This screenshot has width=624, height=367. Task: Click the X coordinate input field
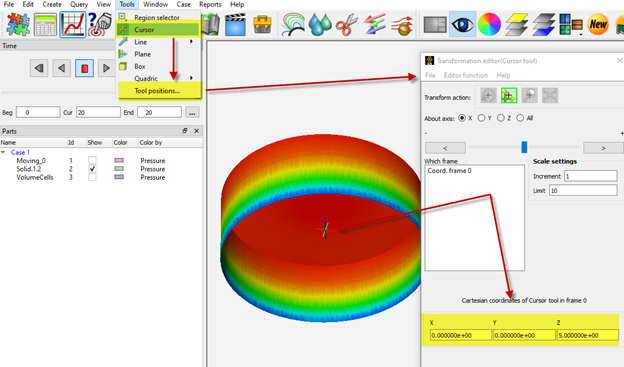coord(461,335)
